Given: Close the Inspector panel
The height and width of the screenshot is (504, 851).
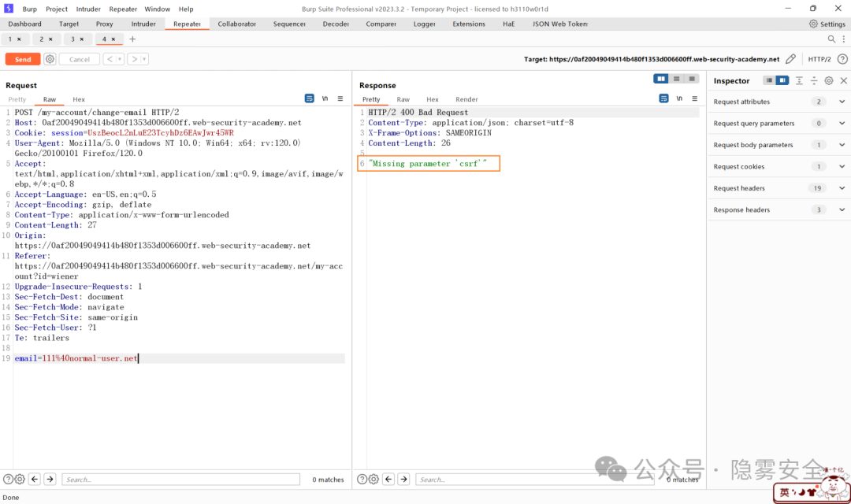Looking at the screenshot, I should [x=843, y=80].
